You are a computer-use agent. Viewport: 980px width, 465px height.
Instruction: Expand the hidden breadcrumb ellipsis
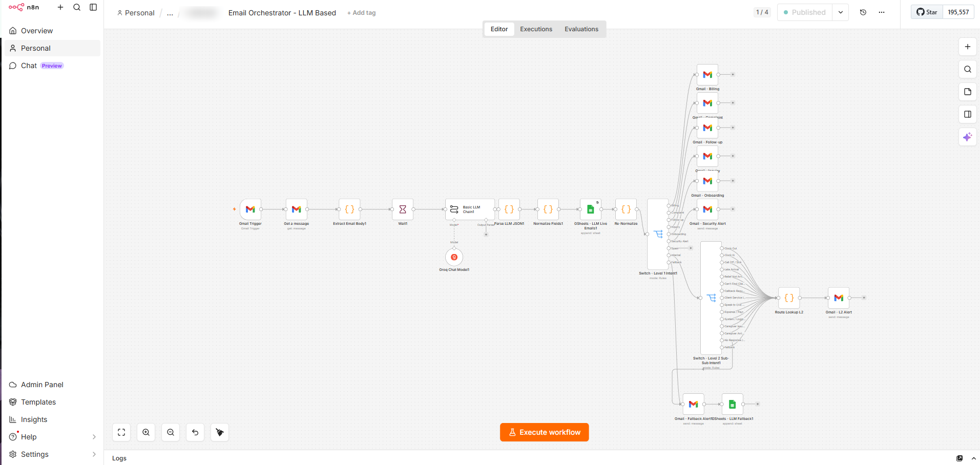(x=170, y=13)
